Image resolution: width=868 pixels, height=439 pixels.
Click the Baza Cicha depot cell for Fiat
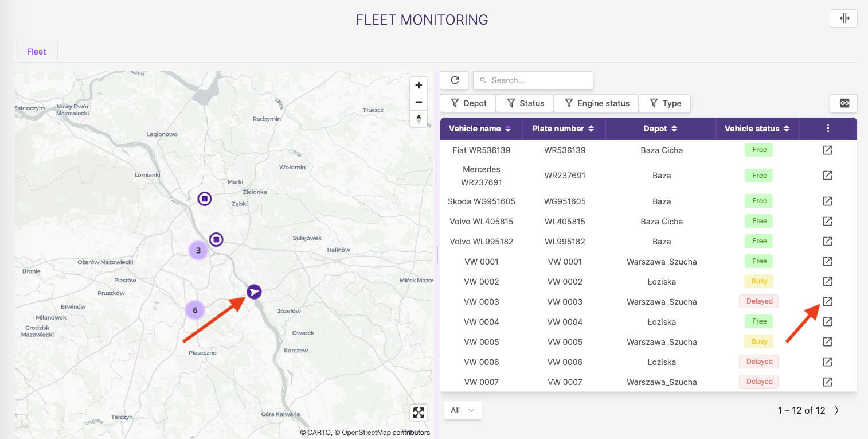coord(662,150)
